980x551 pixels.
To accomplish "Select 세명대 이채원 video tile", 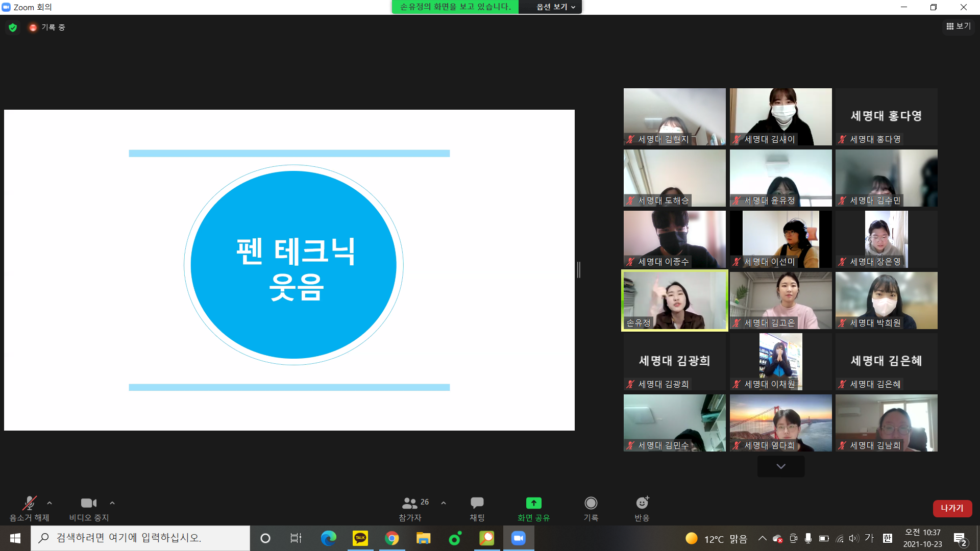I will (x=780, y=362).
